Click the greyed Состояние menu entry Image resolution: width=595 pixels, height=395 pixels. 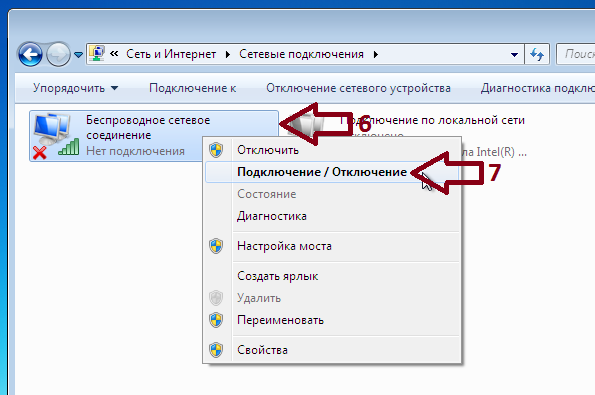click(x=332, y=194)
